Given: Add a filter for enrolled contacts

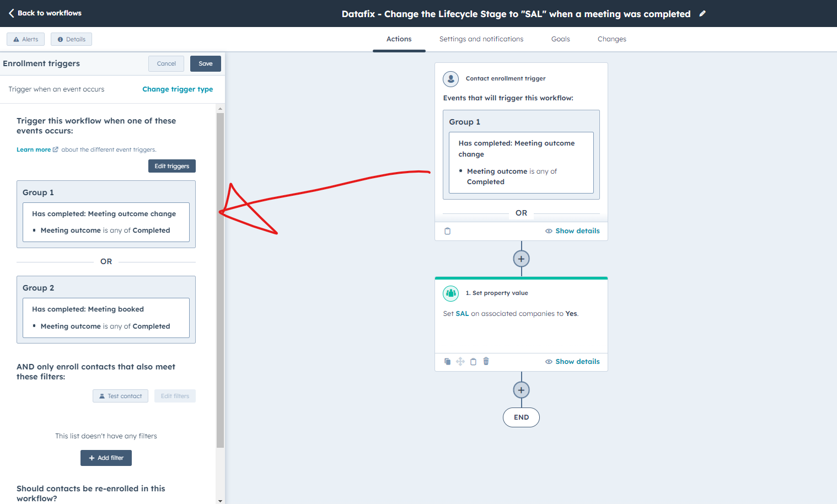Looking at the screenshot, I should click(x=106, y=458).
